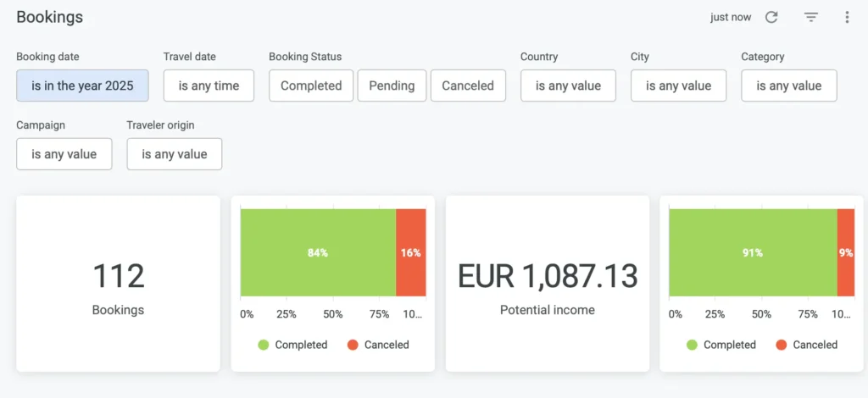The height and width of the screenshot is (398, 868).
Task: Toggle the Canceled booking status filter
Action: pos(468,86)
